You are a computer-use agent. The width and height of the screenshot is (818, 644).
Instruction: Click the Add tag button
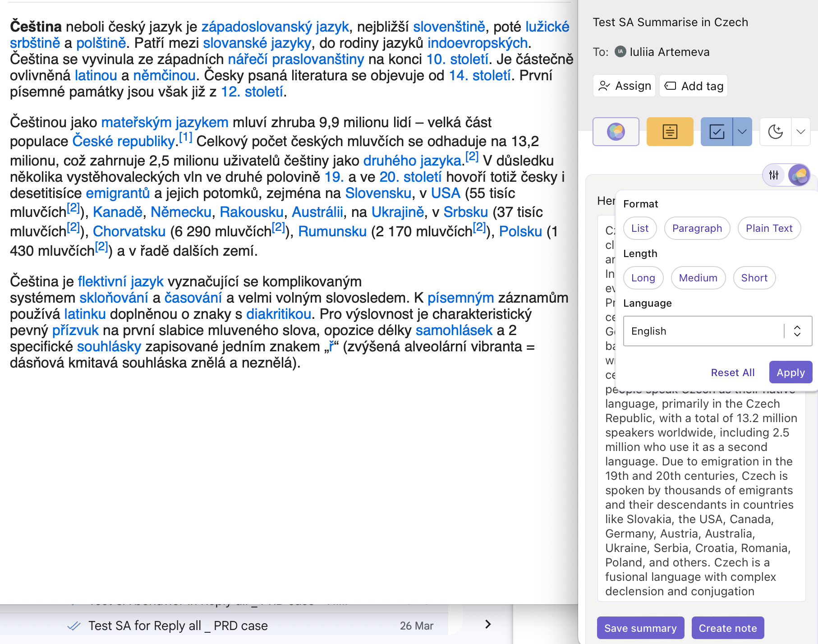pos(694,86)
